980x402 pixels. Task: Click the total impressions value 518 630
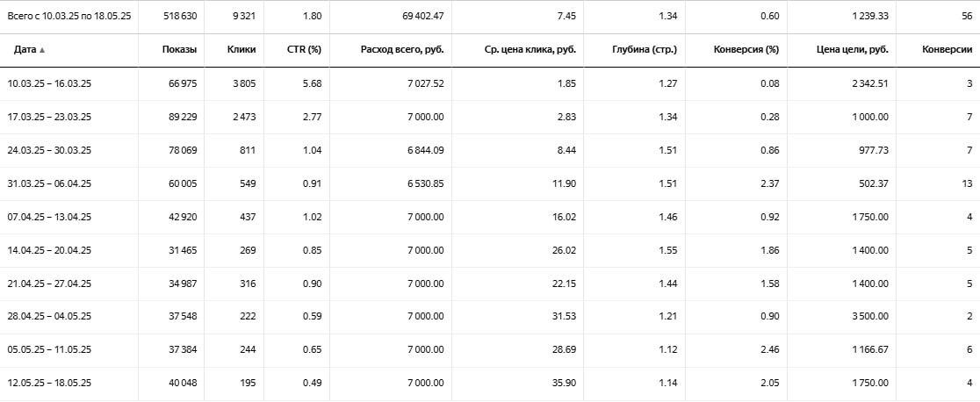tap(179, 16)
